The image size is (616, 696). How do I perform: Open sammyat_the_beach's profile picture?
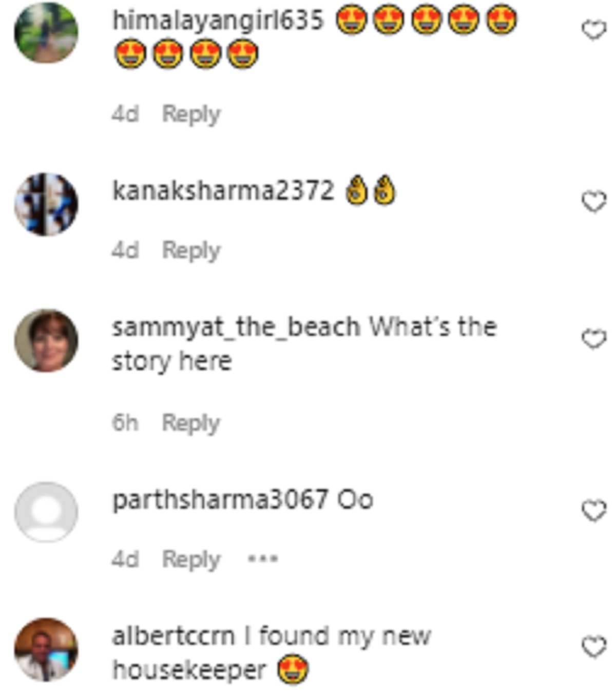[x=46, y=340]
